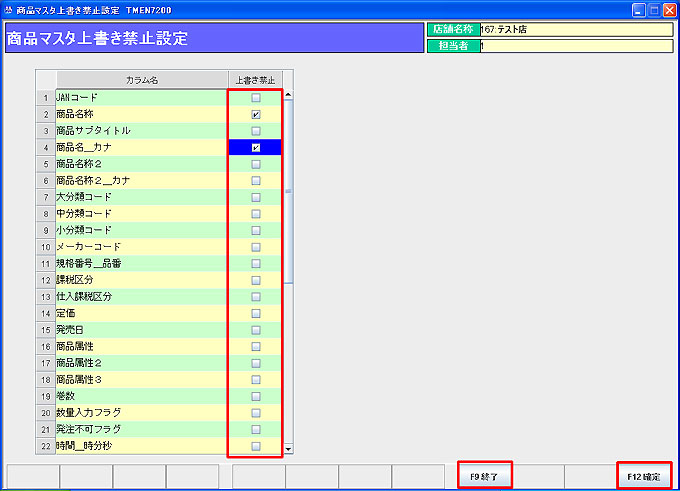Tick the 時間_時分秒 checkbox
This screenshot has height=491, width=680.
(x=256, y=446)
